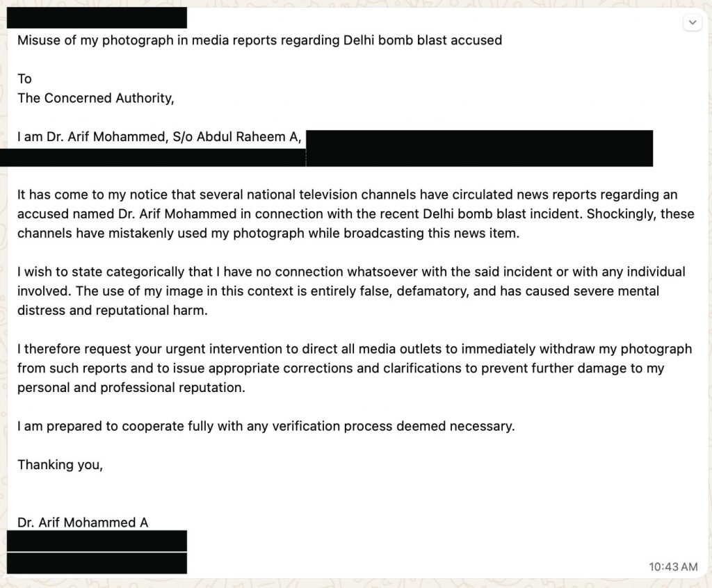Click "The Concerned Authority," line
Viewport: 712px width, 588px height.
coord(96,98)
